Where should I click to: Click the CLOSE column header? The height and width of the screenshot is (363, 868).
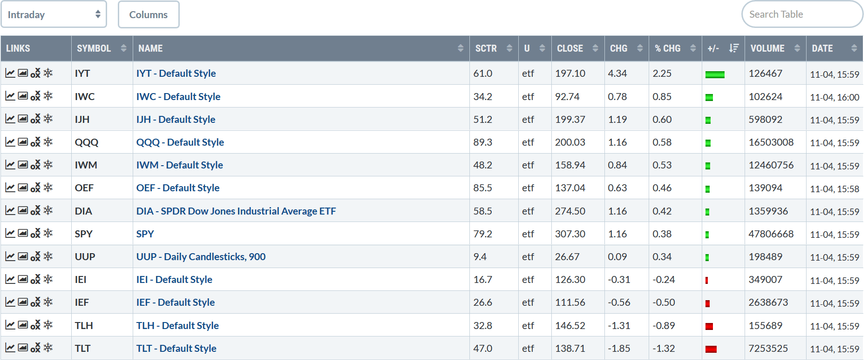(x=578, y=48)
